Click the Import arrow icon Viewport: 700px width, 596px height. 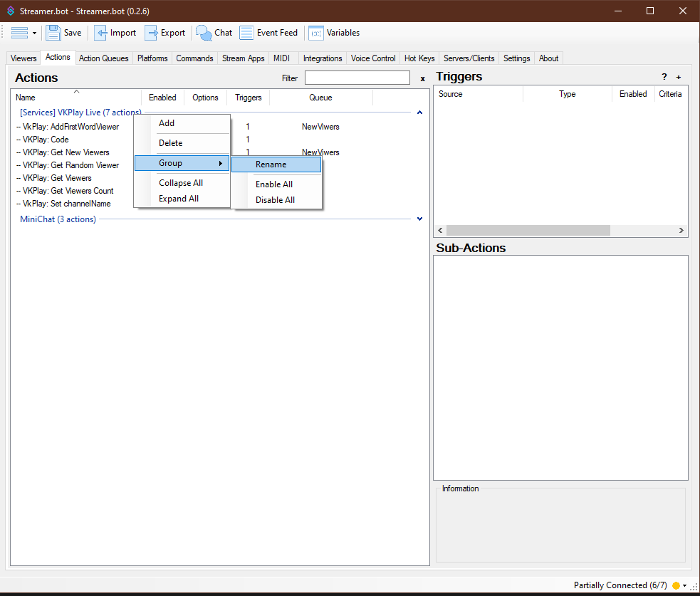[100, 33]
